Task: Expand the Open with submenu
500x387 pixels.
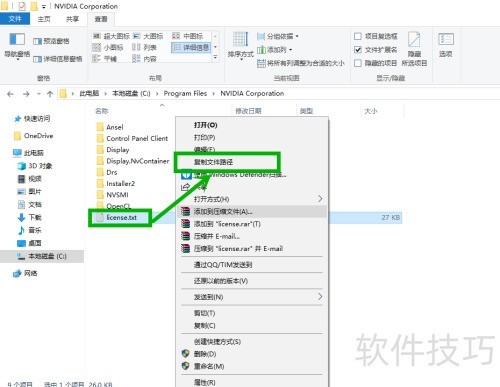Action: pos(252,199)
